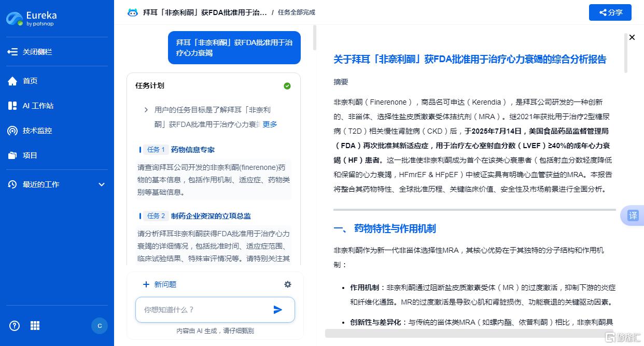Click 更多 to show more
Image resolution: width=644 pixels, height=346 pixels.
tap(270, 124)
